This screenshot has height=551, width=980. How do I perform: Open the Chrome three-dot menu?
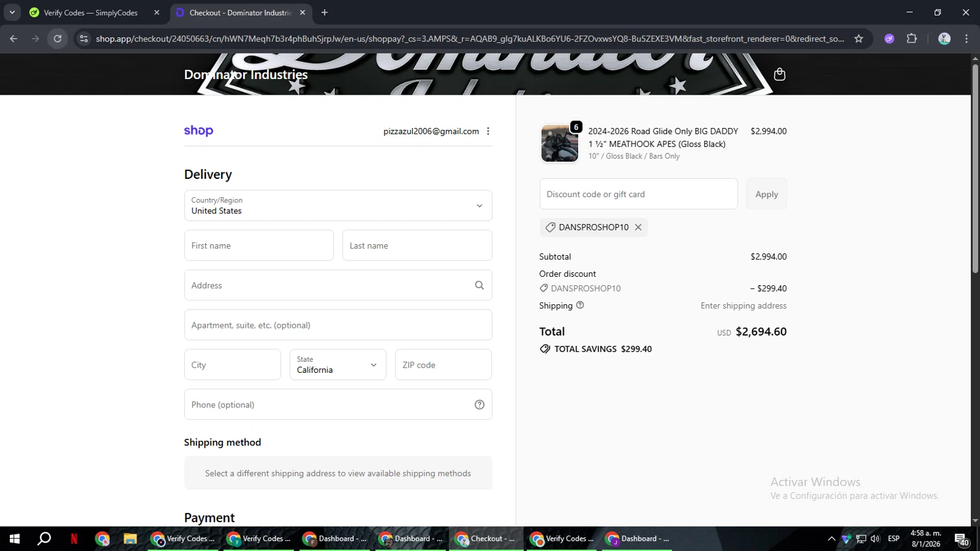pyautogui.click(x=966, y=39)
